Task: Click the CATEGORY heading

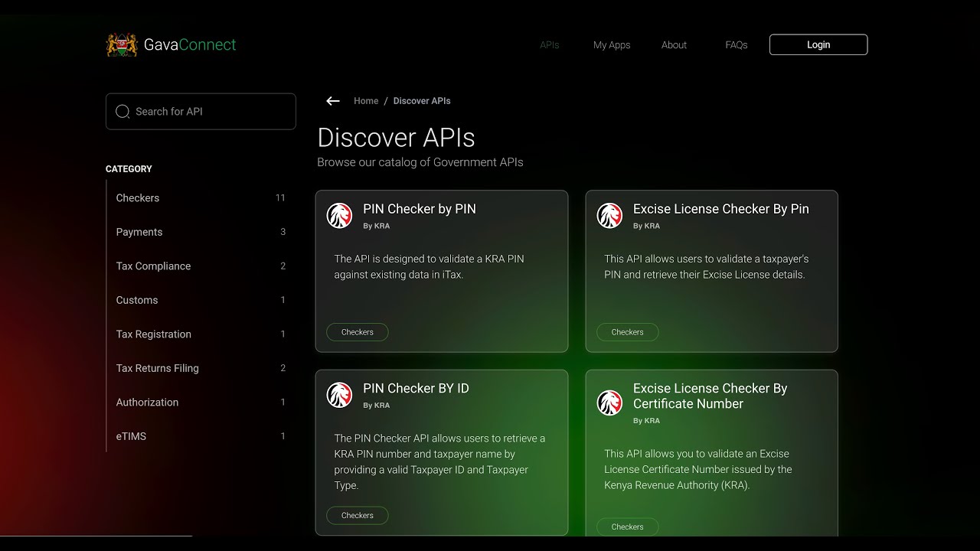Action: click(x=129, y=169)
